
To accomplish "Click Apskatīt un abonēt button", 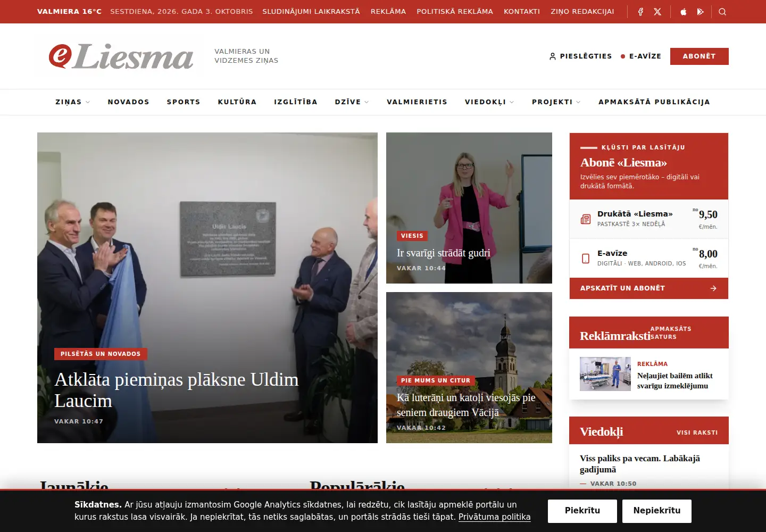I will (649, 288).
